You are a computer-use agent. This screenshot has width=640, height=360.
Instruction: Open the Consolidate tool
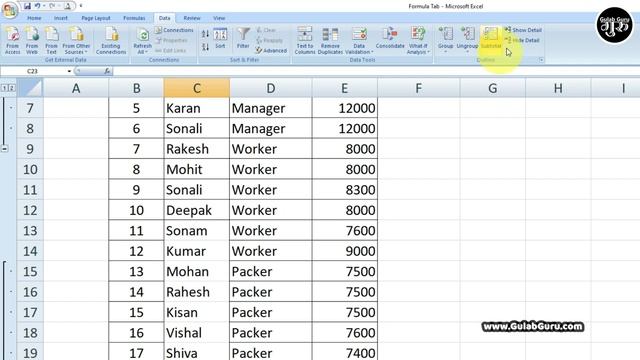coord(390,39)
